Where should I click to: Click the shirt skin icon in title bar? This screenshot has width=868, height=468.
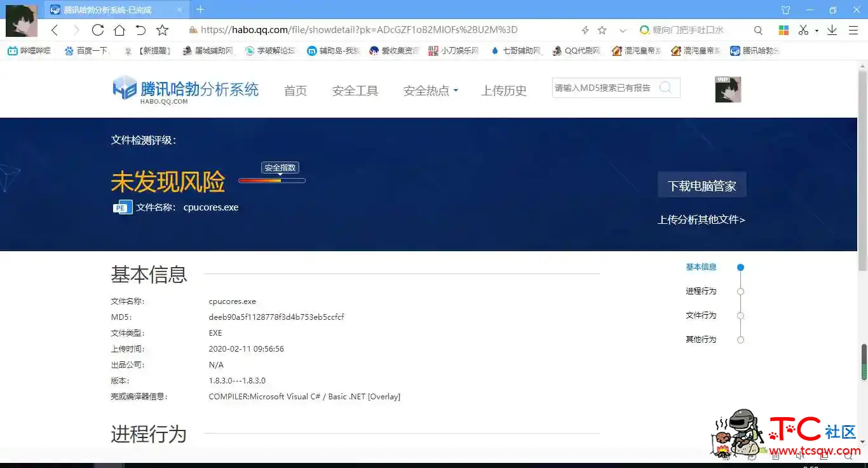[785, 10]
